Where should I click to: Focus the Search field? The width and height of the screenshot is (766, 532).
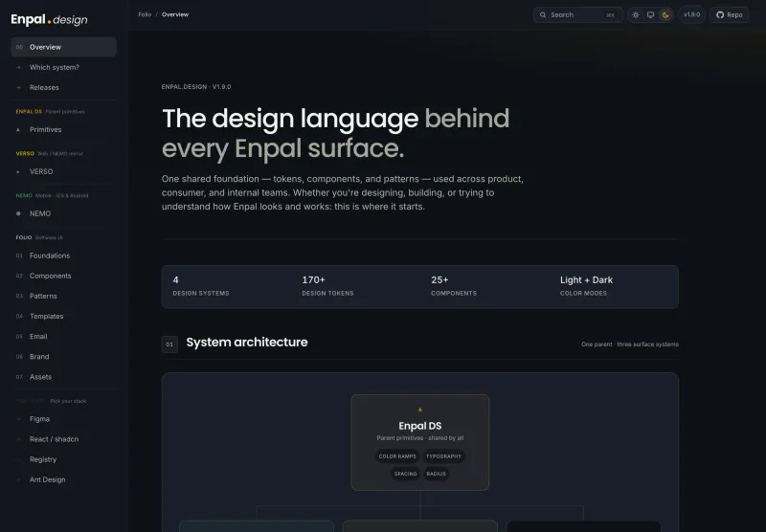click(577, 14)
